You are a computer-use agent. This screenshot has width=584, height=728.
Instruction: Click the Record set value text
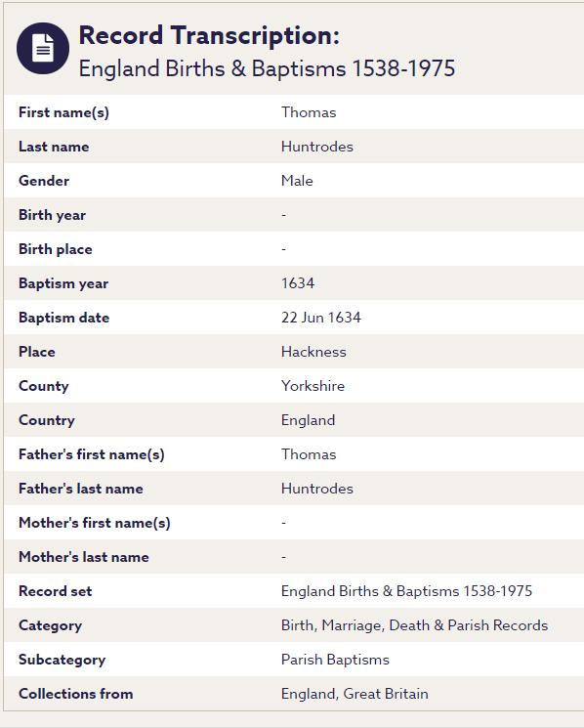(407, 591)
